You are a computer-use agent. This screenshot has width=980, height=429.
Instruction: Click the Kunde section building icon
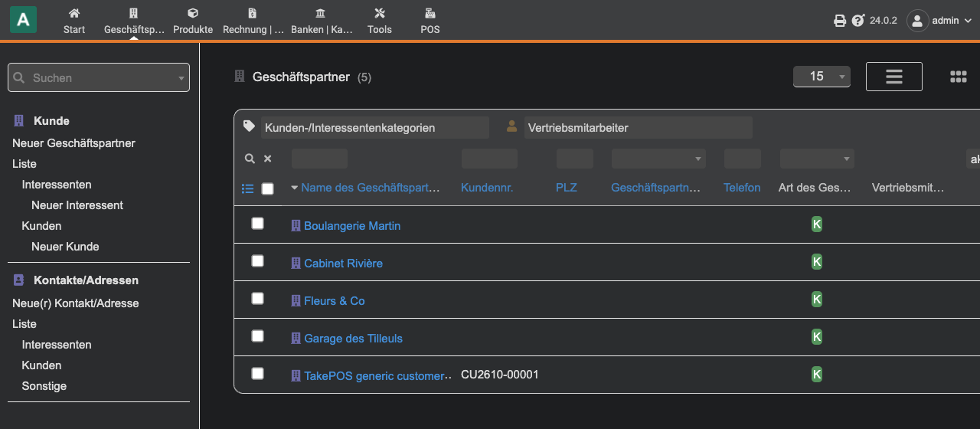click(19, 121)
